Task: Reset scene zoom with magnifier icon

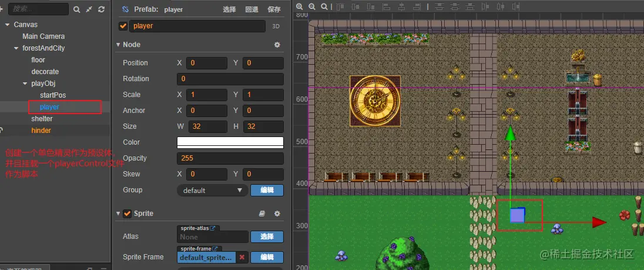Action: [324, 6]
